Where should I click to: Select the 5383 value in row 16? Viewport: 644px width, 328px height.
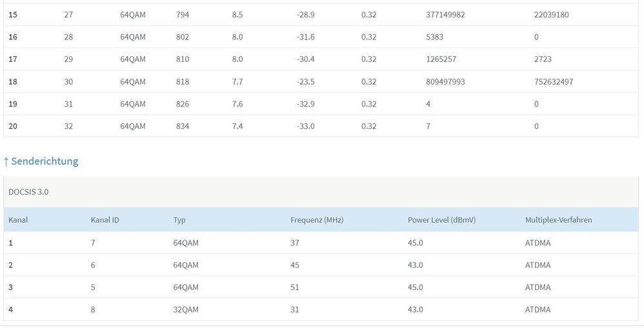point(436,37)
